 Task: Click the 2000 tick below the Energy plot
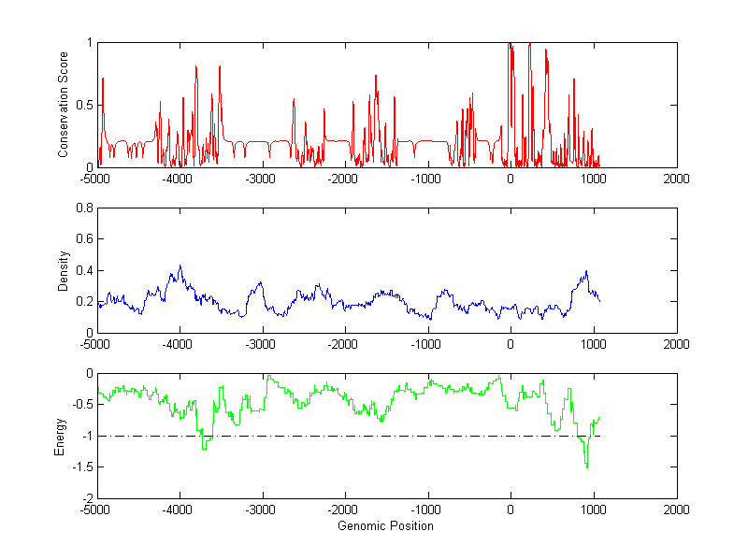tap(676, 511)
